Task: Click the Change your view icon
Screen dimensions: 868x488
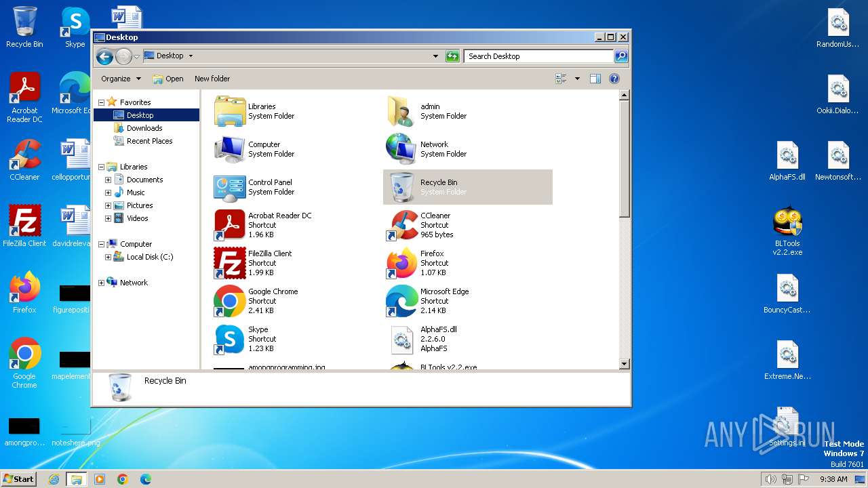Action: [x=561, y=79]
